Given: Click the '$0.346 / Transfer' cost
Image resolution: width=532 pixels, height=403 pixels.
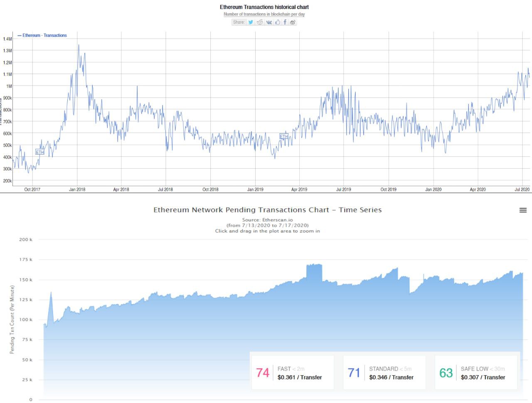Looking at the screenshot, I should [x=392, y=378].
